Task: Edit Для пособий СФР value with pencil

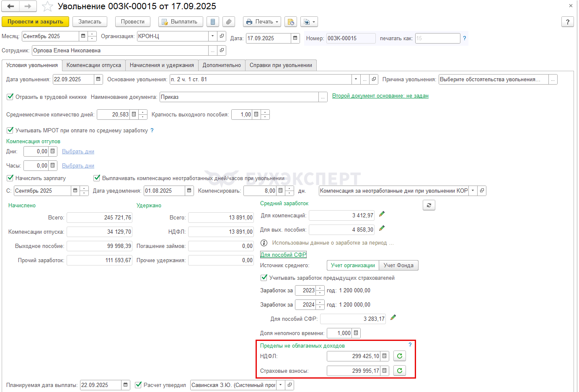Action: [x=393, y=317]
